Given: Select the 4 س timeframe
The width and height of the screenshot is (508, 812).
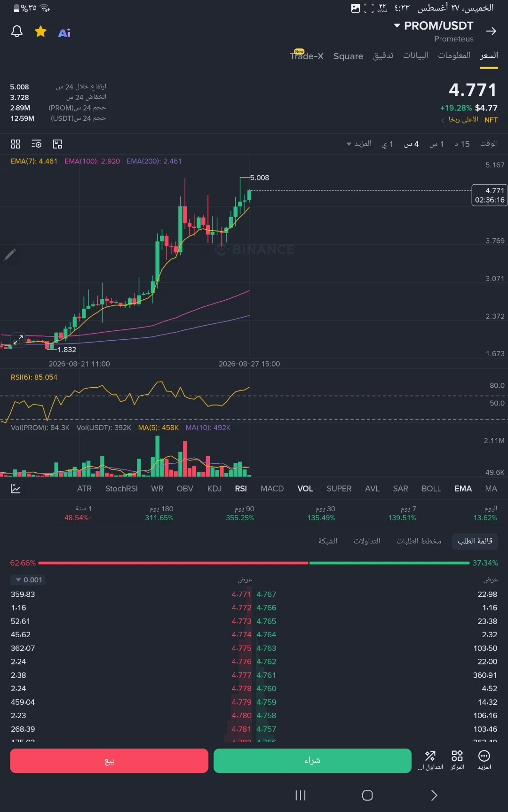Looking at the screenshot, I should coord(412,144).
